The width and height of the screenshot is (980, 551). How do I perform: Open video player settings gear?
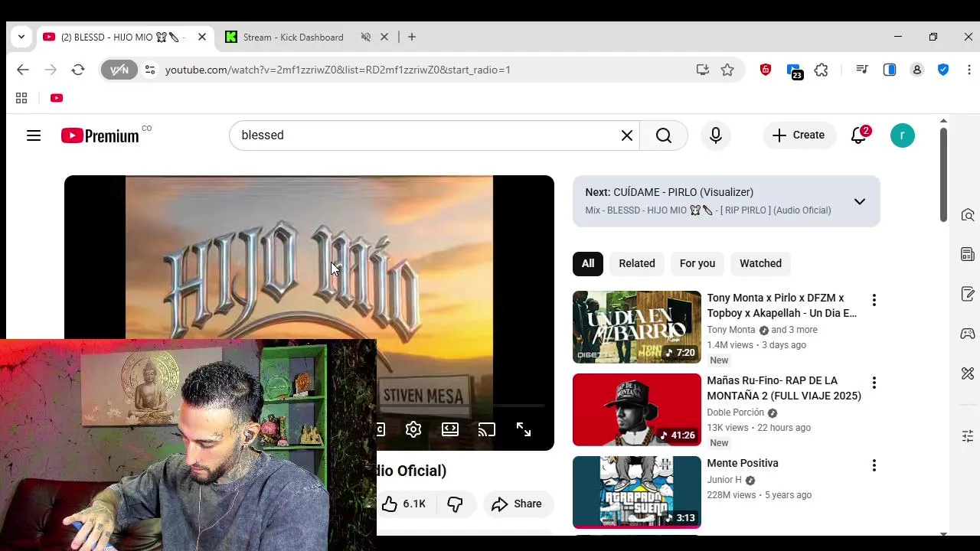tap(413, 429)
